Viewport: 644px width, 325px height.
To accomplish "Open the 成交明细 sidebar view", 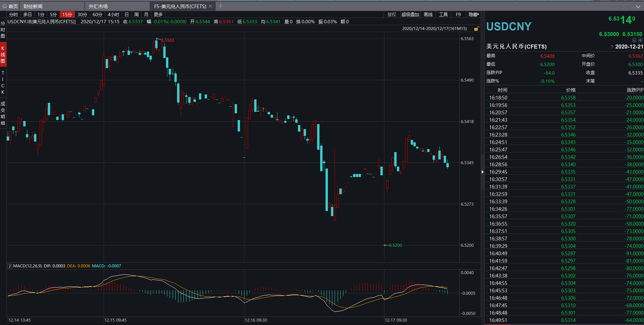I will click(3, 113).
